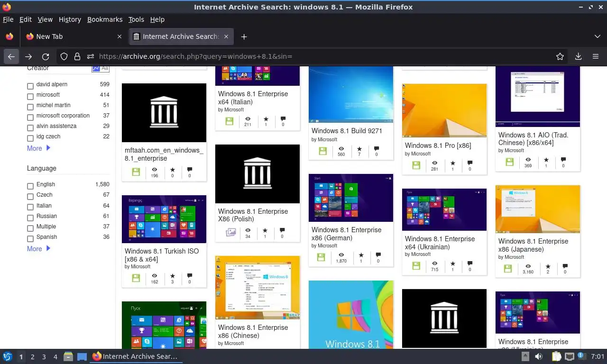Open Windows 8.1 Enterprise x86 (Japanese) link
The image size is (607, 364).
tap(533, 245)
